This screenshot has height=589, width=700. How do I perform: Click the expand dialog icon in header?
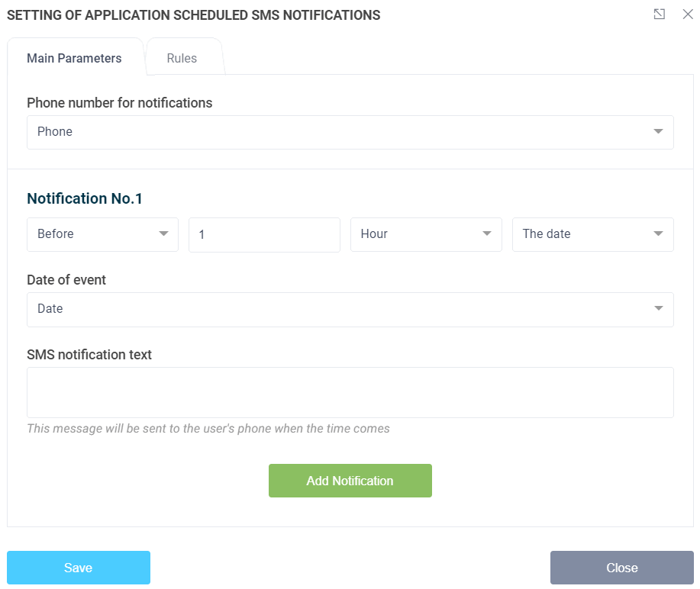tap(660, 14)
